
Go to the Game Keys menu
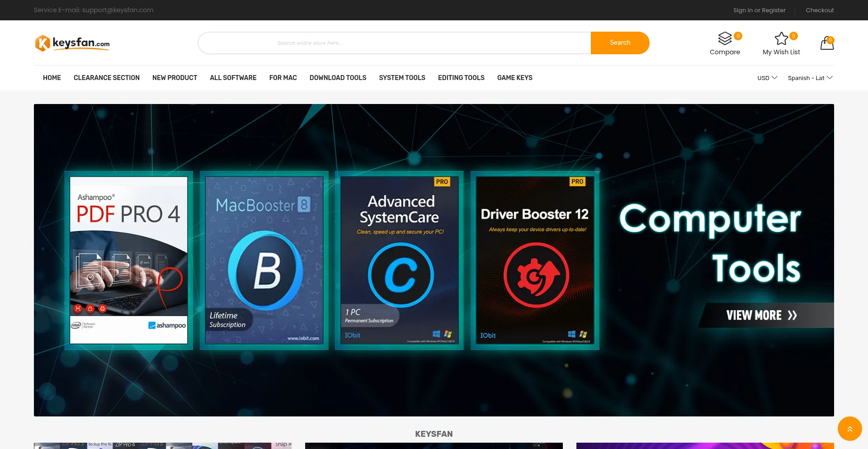point(514,78)
